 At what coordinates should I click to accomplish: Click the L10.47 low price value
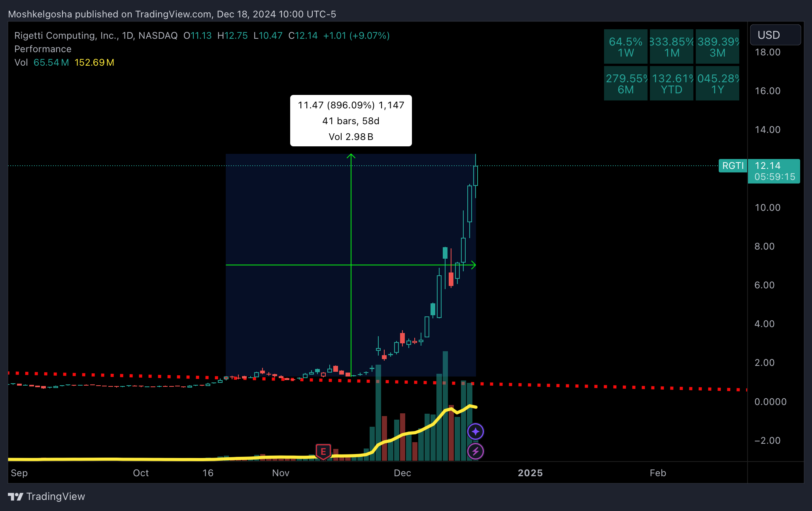coord(268,36)
